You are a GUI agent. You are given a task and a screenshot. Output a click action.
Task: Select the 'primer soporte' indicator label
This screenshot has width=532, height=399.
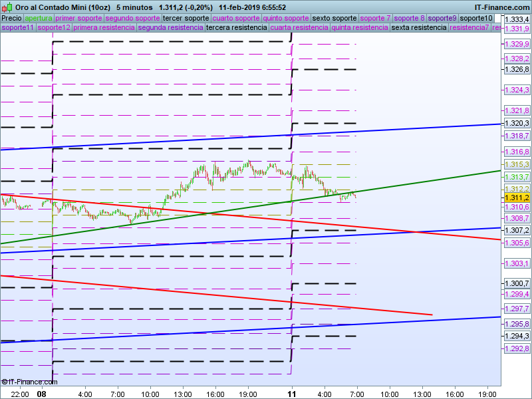pos(78,18)
